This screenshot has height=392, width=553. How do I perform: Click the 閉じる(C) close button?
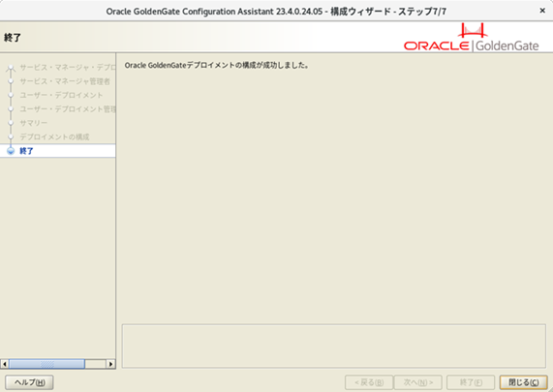point(523,382)
